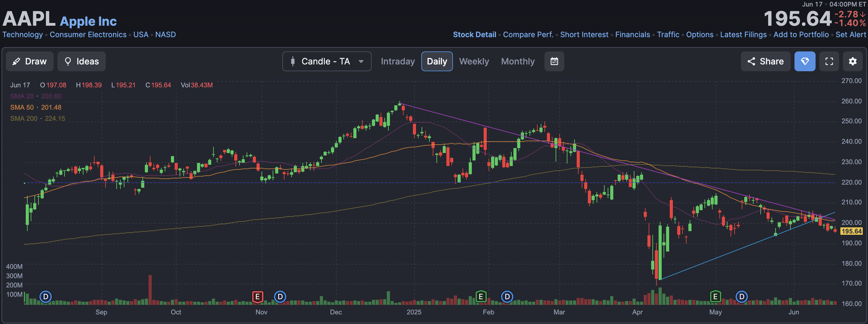Click the dividend marker in February

tap(507, 297)
